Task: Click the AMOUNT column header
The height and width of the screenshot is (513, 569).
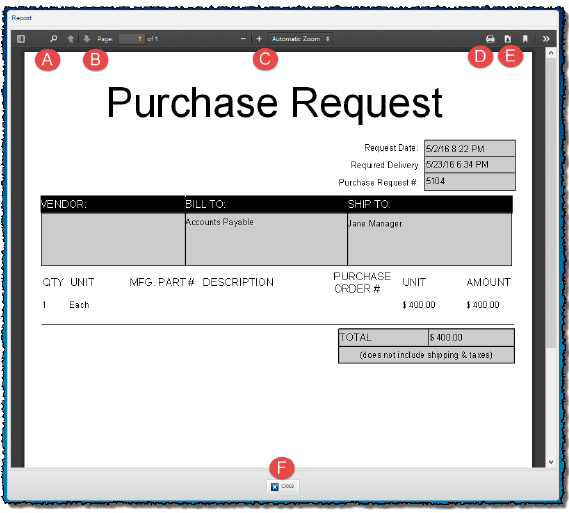Action: click(488, 282)
